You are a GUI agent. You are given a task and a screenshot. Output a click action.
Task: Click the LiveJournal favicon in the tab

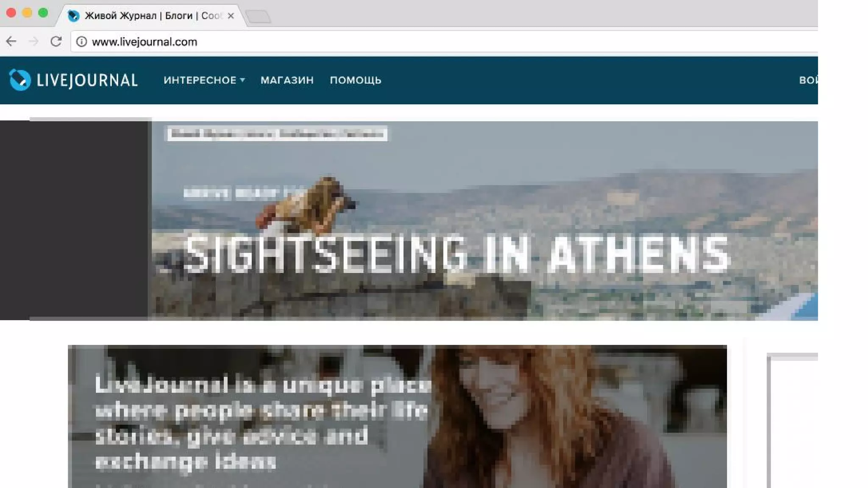pos(73,16)
